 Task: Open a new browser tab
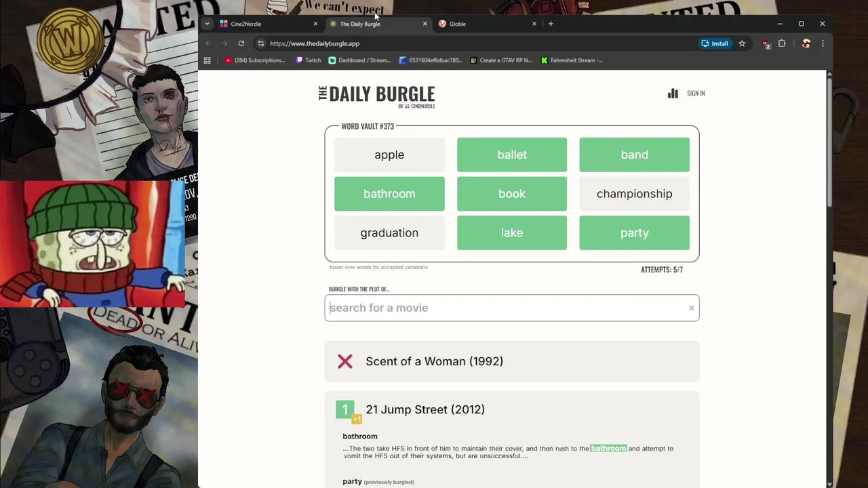tap(551, 24)
